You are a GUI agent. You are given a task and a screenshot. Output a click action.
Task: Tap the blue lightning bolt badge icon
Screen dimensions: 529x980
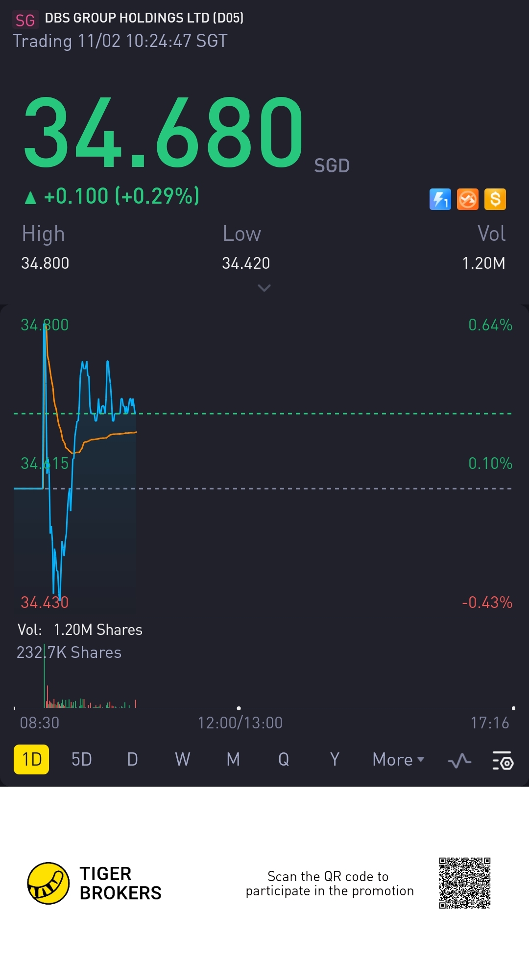pyautogui.click(x=440, y=199)
